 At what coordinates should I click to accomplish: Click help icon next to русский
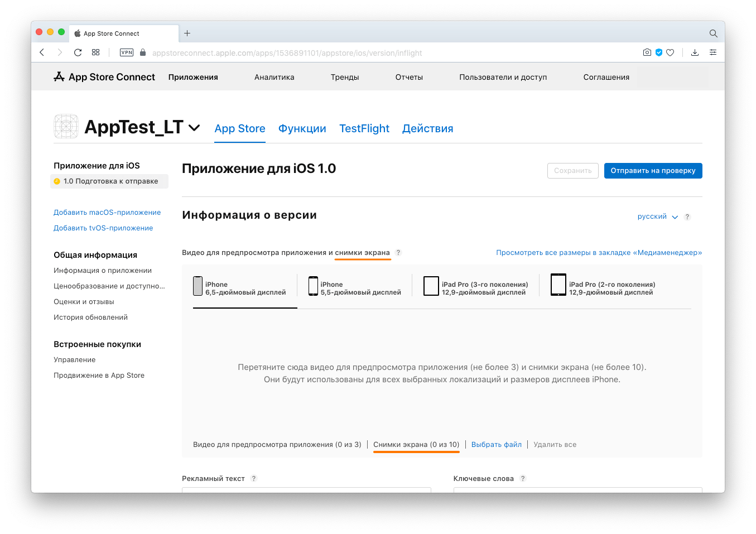point(687,217)
